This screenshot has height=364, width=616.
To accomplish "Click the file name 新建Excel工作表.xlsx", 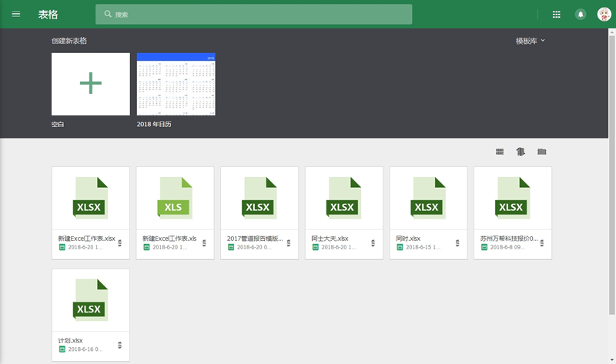I will (86, 239).
